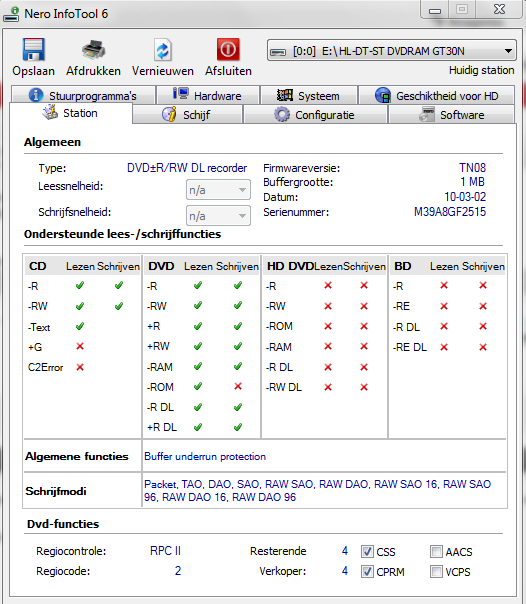Image resolution: width=526 pixels, height=604 pixels.
Task: Switch to the Stuurprogramma's tab
Action: (x=83, y=95)
